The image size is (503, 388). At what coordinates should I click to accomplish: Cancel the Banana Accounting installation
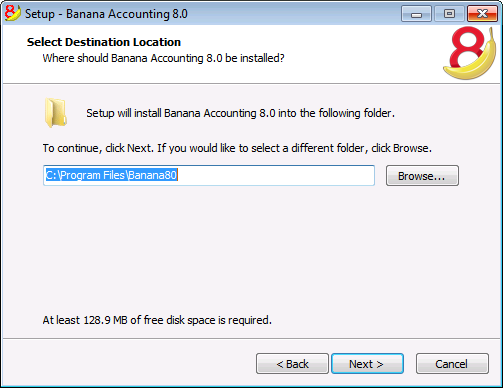click(452, 364)
